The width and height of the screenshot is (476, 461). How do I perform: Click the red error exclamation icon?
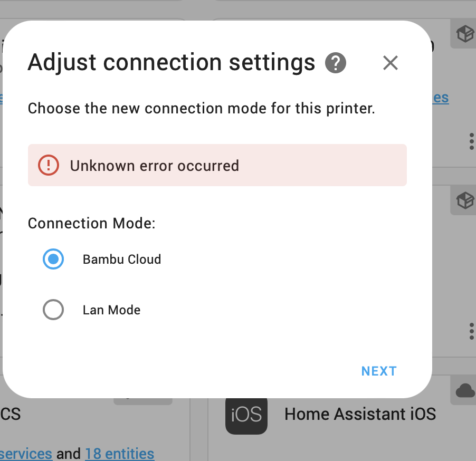[x=48, y=165]
